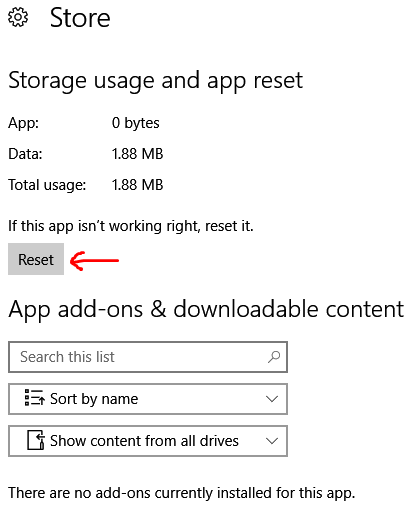415x514 pixels.
Task: Reset the Store app using the Reset button
Action: pyautogui.click(x=36, y=259)
